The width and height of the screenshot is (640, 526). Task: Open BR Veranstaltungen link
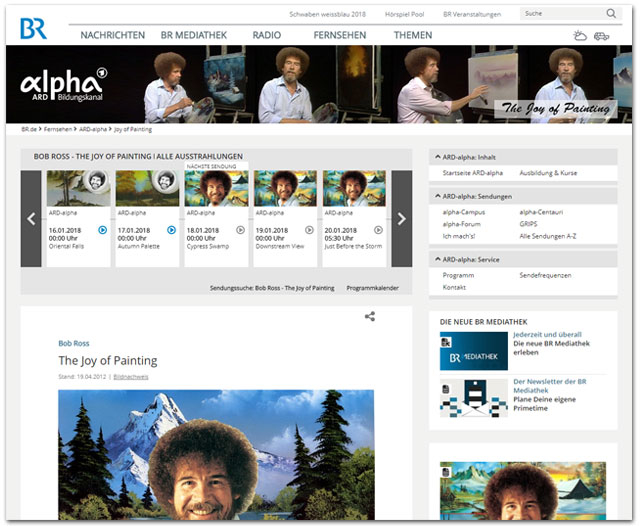coord(472,14)
